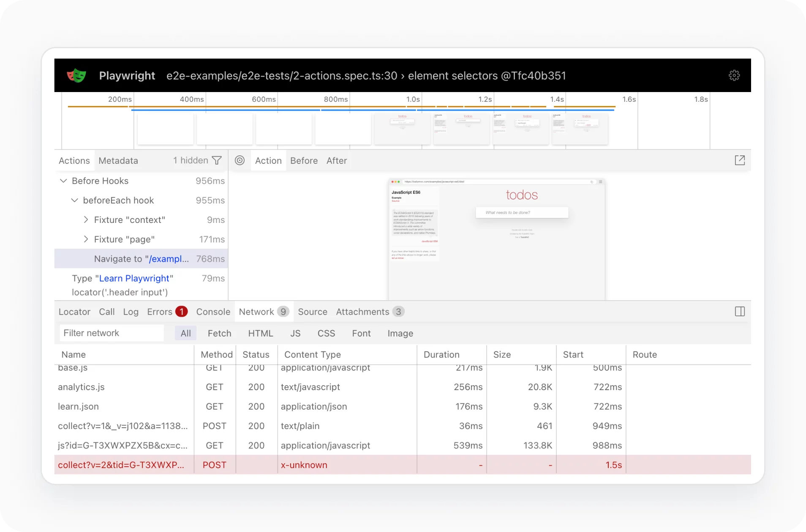Image resolution: width=806 pixels, height=532 pixels.
Task: Filter network requests by Image
Action: (x=400, y=333)
